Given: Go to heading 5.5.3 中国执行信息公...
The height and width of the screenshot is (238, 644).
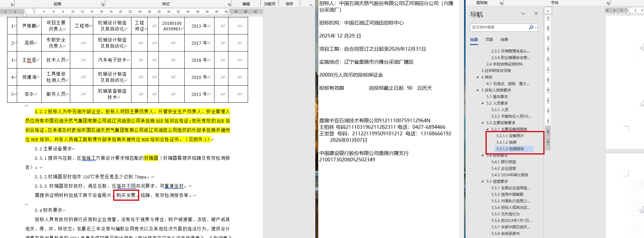Looking at the screenshot, I should pyautogui.click(x=511, y=201).
